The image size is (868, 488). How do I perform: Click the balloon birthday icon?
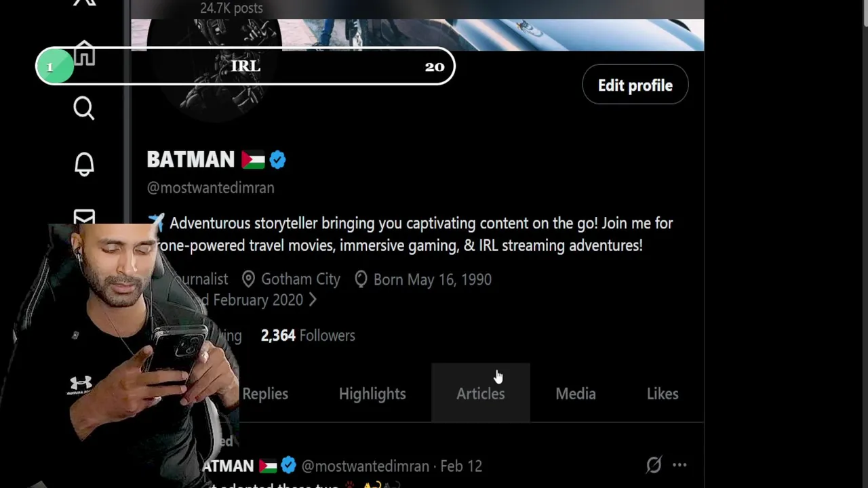pyautogui.click(x=361, y=279)
